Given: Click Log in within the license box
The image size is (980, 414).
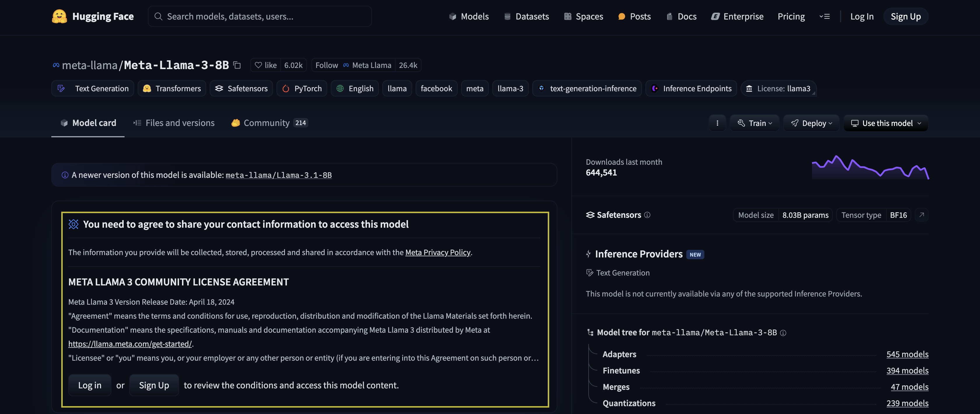Looking at the screenshot, I should tap(90, 385).
